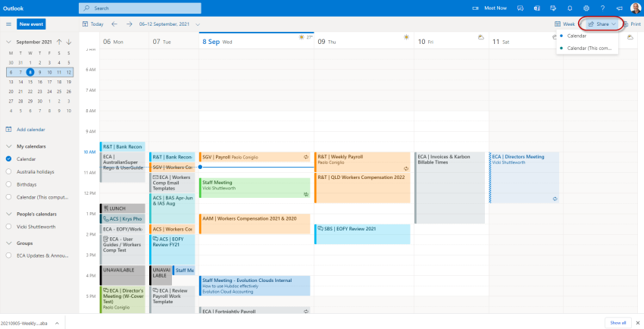Click the Print printer icon
The image size is (644, 329).
click(x=626, y=24)
